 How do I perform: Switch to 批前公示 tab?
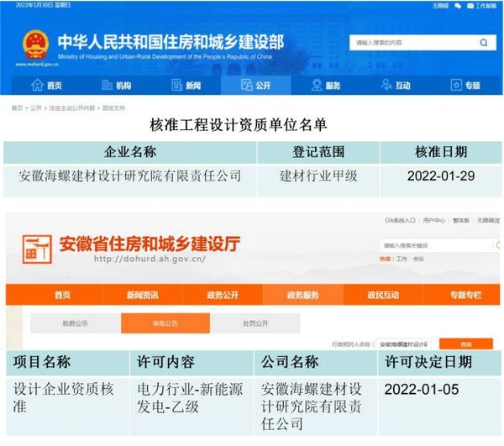75,323
